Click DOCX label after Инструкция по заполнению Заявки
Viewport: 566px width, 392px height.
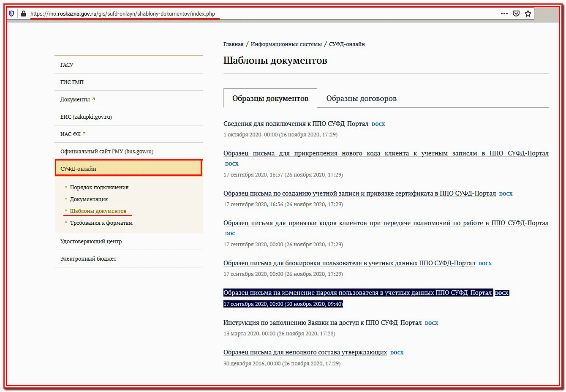click(x=432, y=323)
